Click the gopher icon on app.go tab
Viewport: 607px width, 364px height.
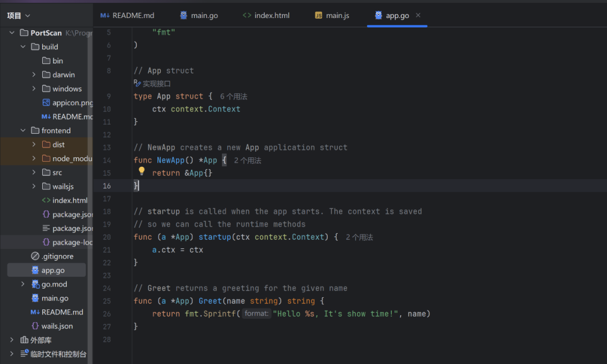(378, 15)
